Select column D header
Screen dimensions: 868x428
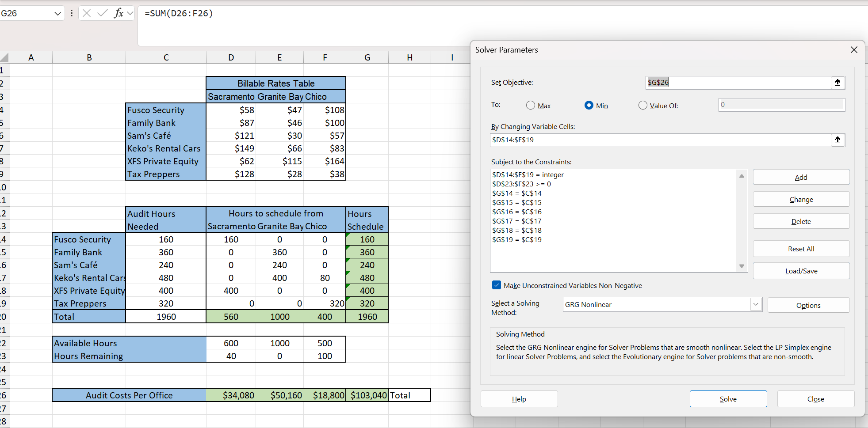(231, 57)
